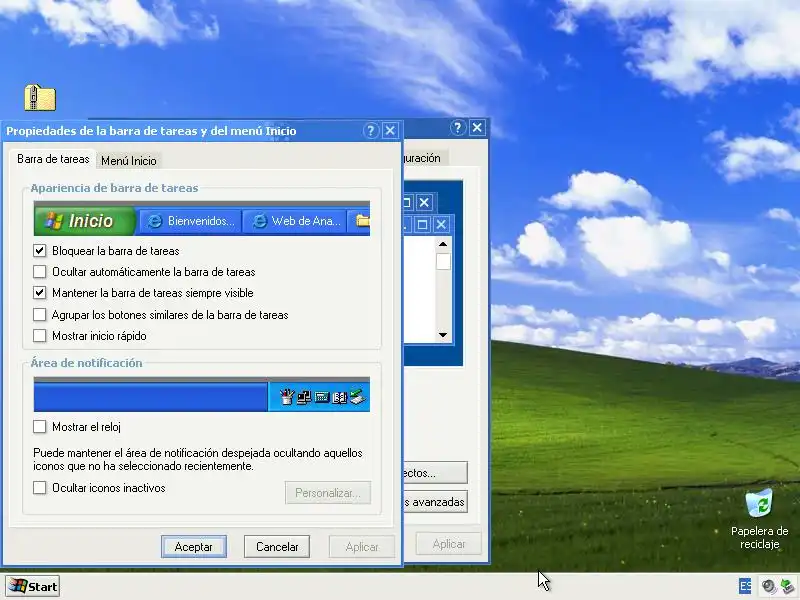Viewport: 800px width, 600px height.
Task: Uncheck Bloquear la barra de tareas
Action: (x=39, y=251)
